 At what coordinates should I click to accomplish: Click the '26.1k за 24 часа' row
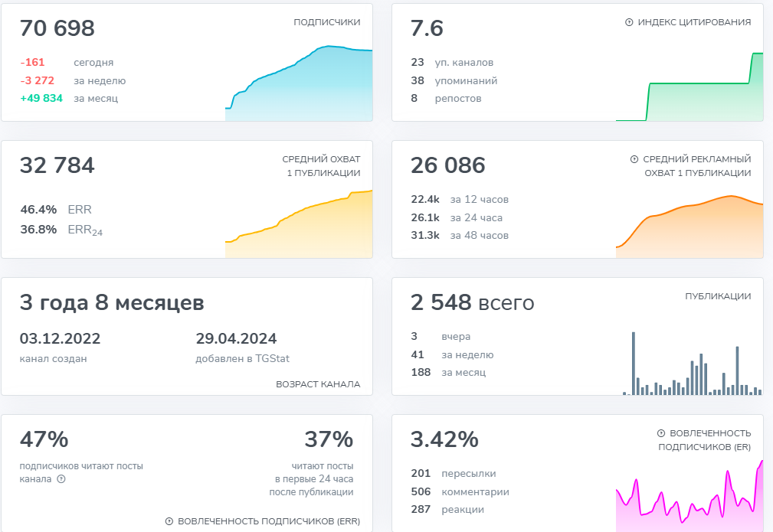457,217
